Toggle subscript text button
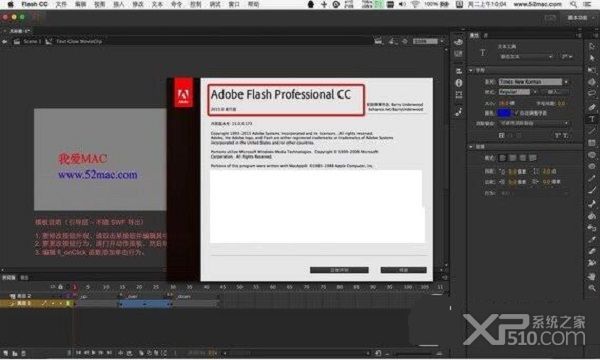Viewport: 600px width, 360px height. (x=565, y=135)
